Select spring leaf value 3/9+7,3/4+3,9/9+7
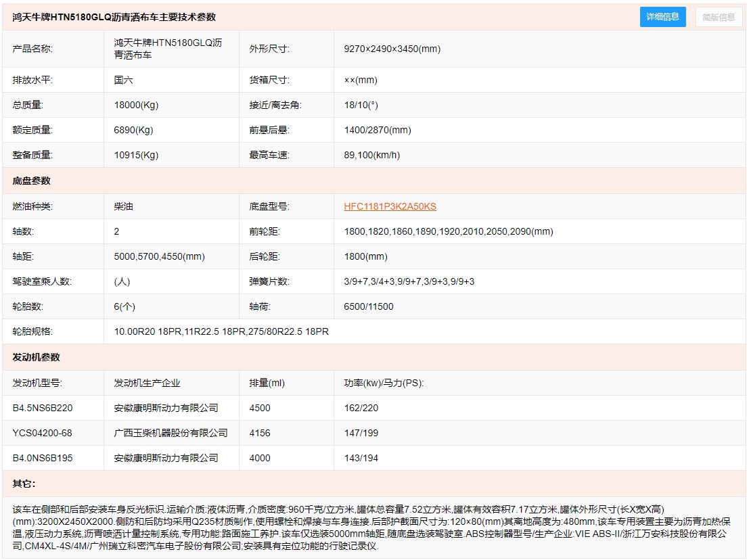This screenshot has height=560, width=749. tap(409, 281)
